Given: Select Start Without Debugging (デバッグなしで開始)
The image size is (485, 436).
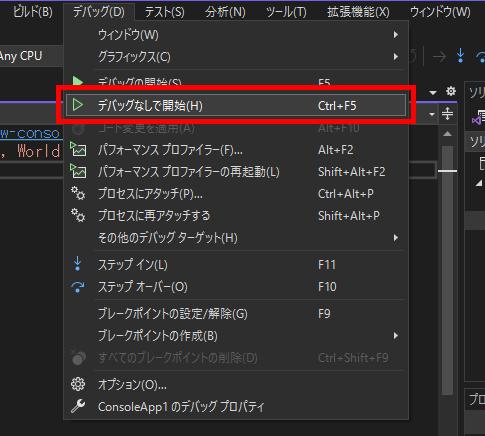Looking at the screenshot, I should (236, 105).
